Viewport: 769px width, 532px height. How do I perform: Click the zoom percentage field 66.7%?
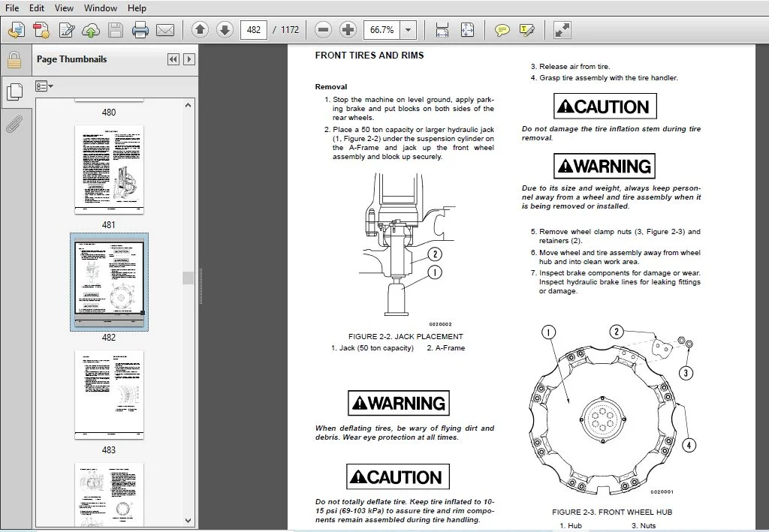coord(381,30)
